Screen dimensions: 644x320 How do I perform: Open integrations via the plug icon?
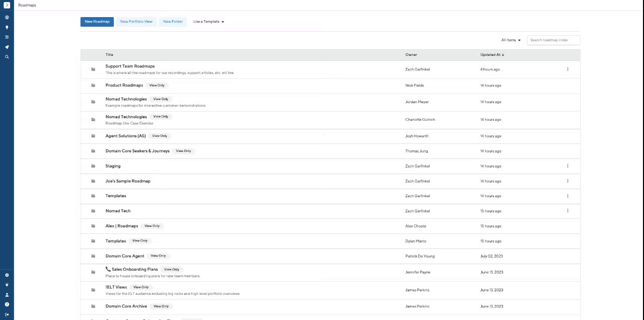pos(7,285)
